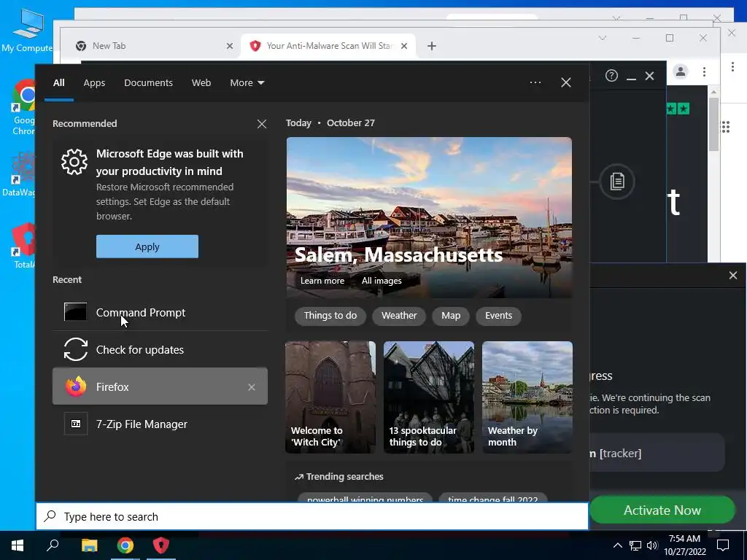Click Learn more on Salem image
Screen dimensions: 747x560
pyautogui.click(x=322, y=281)
